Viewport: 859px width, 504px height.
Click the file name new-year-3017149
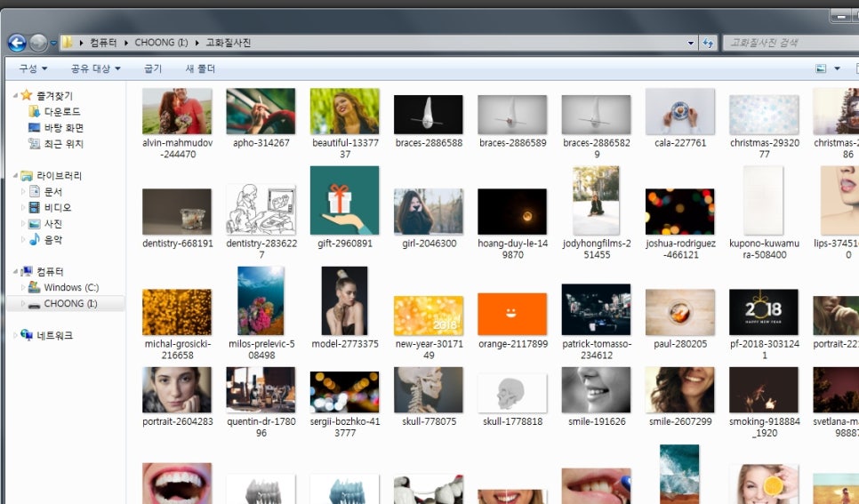coord(429,349)
